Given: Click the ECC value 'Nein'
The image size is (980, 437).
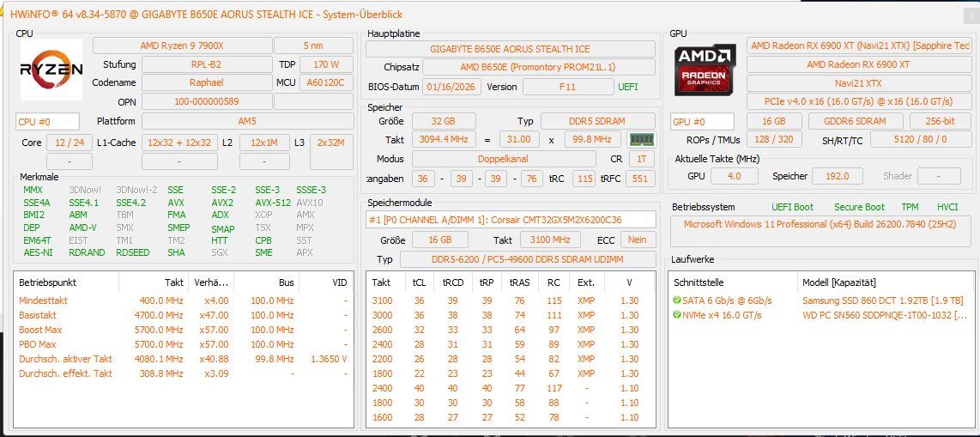Looking at the screenshot, I should (638, 240).
